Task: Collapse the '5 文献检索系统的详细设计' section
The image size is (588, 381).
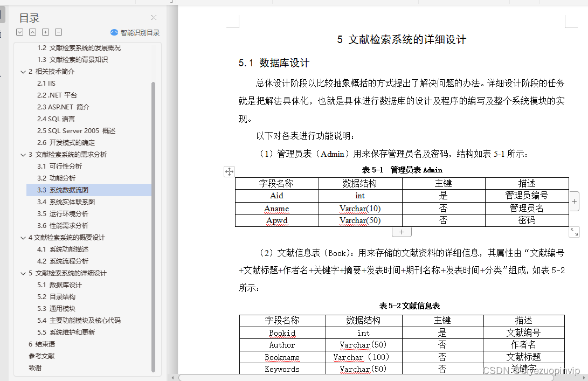Action: click(23, 273)
